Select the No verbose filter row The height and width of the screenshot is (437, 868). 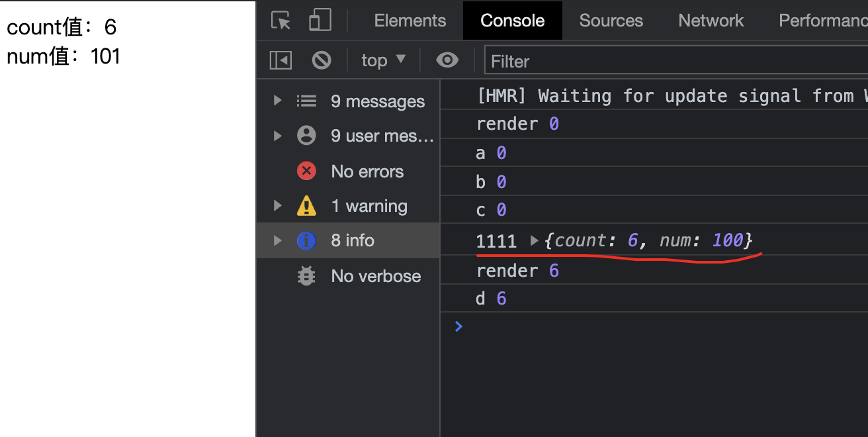tap(348, 275)
